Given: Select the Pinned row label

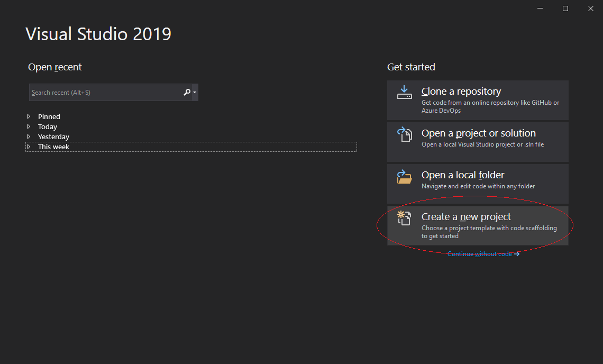Looking at the screenshot, I should (x=49, y=116).
